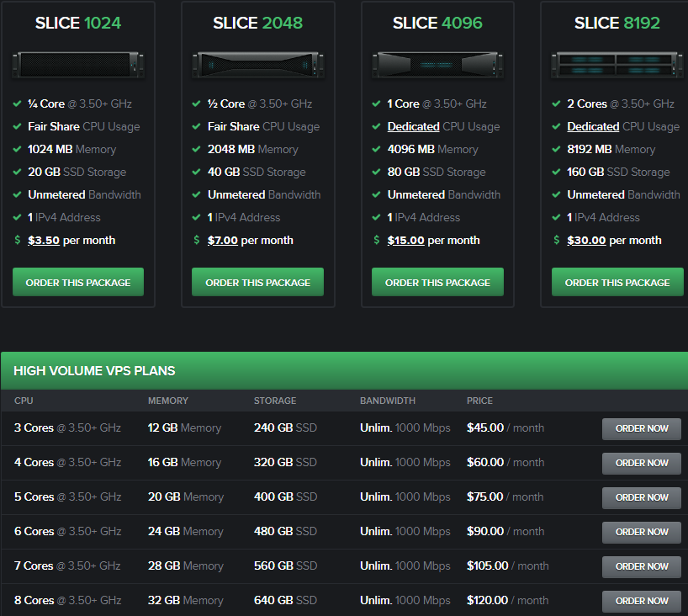Click the SLICE 4096 heading
The image size is (688, 616).
[437, 23]
